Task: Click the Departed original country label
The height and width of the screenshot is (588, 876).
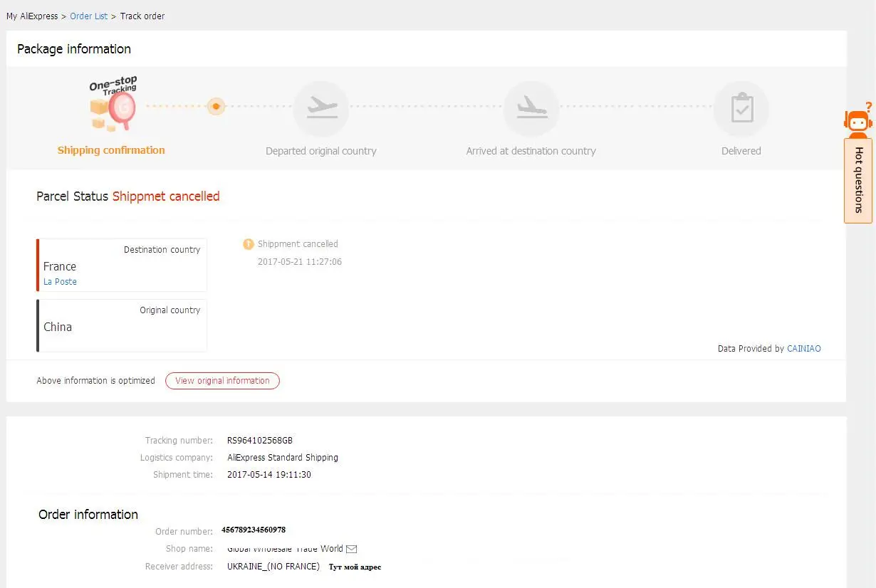Action: tap(321, 151)
